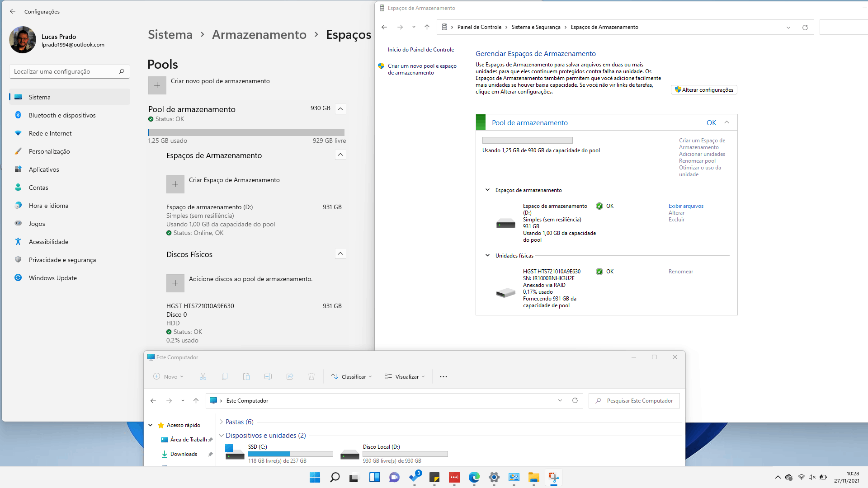Open Jogos settings
This screenshot has height=488, width=868.
(70, 224)
